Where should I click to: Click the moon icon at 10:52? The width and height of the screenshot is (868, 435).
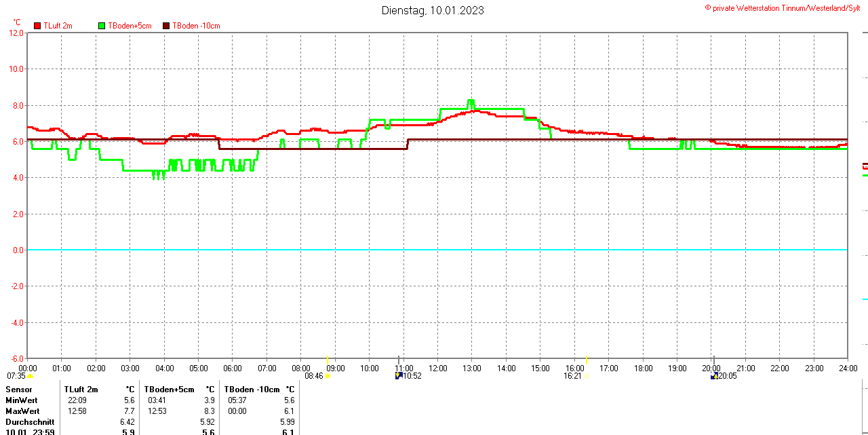pos(399,375)
